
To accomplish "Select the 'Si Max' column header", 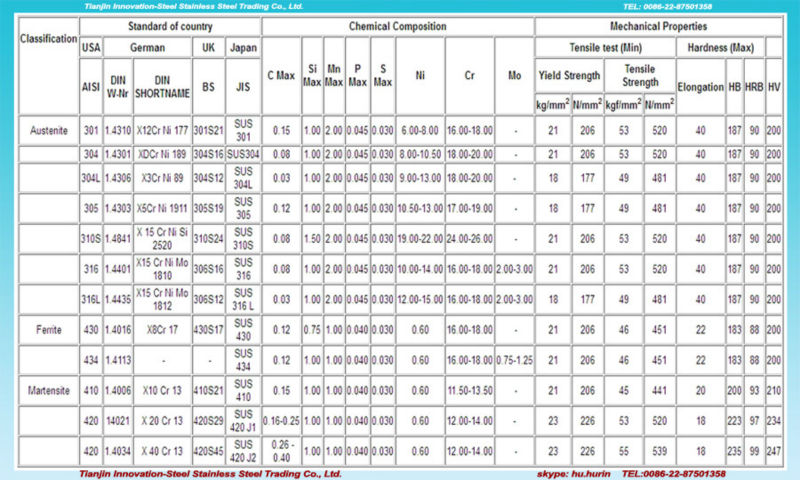I will [312, 75].
